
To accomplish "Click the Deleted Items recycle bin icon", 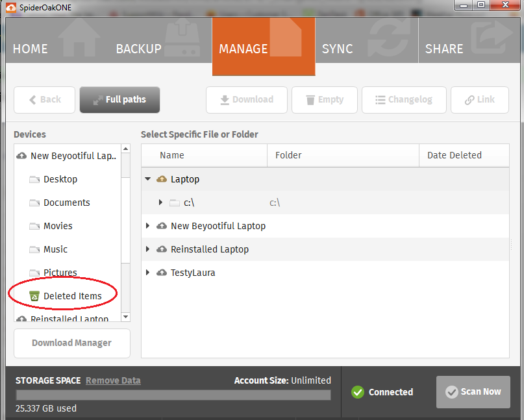I will [x=34, y=296].
